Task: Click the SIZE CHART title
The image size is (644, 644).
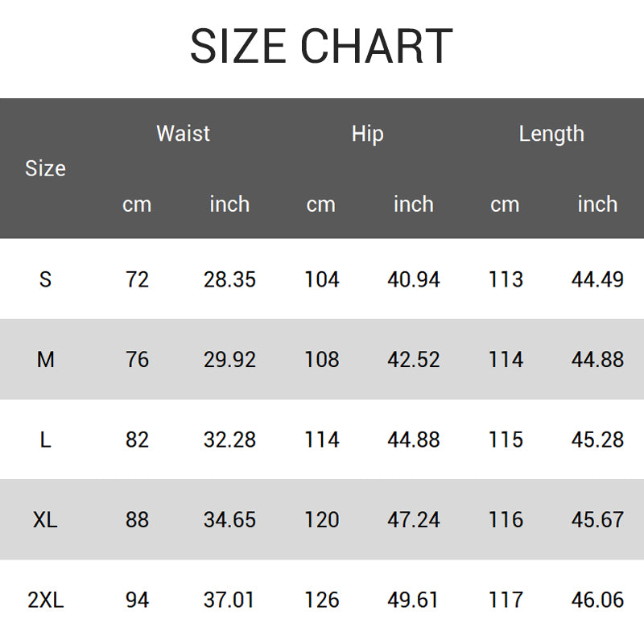Action: tap(321, 47)
